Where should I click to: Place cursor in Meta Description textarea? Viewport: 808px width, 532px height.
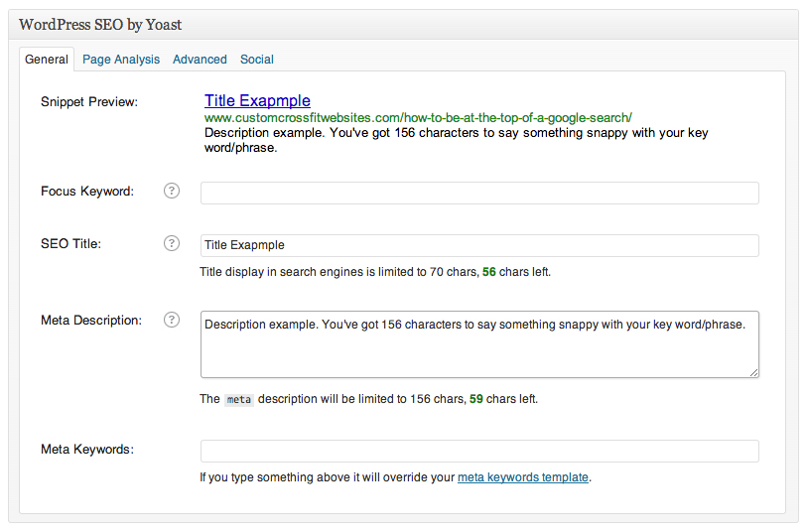pyautogui.click(x=479, y=344)
